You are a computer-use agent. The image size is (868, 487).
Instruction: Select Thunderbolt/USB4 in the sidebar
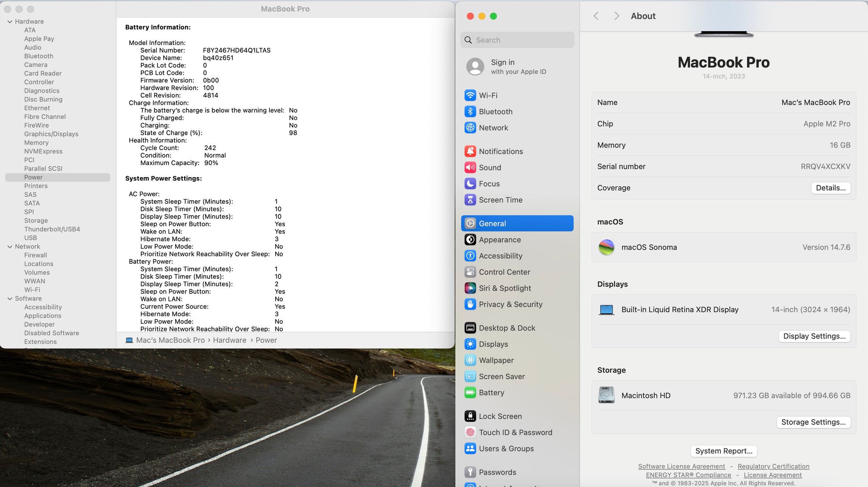(52, 229)
